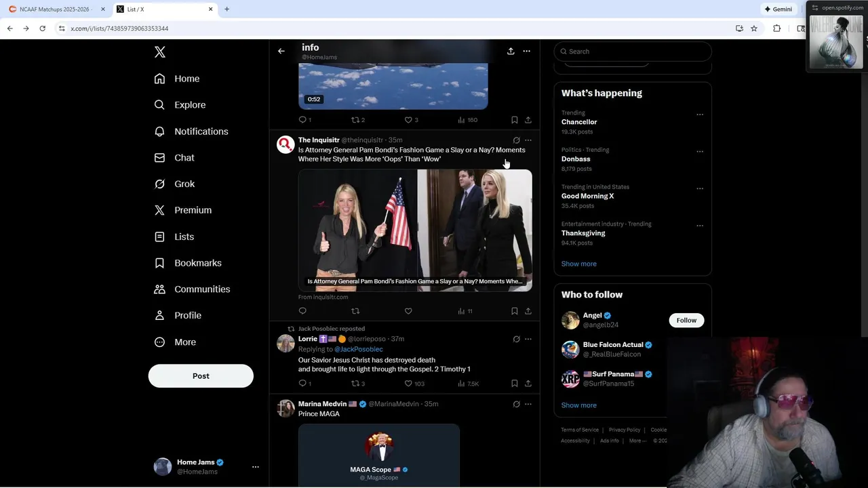Open The Inquisitr article image card
Screen dimensions: 868x488
point(415,230)
